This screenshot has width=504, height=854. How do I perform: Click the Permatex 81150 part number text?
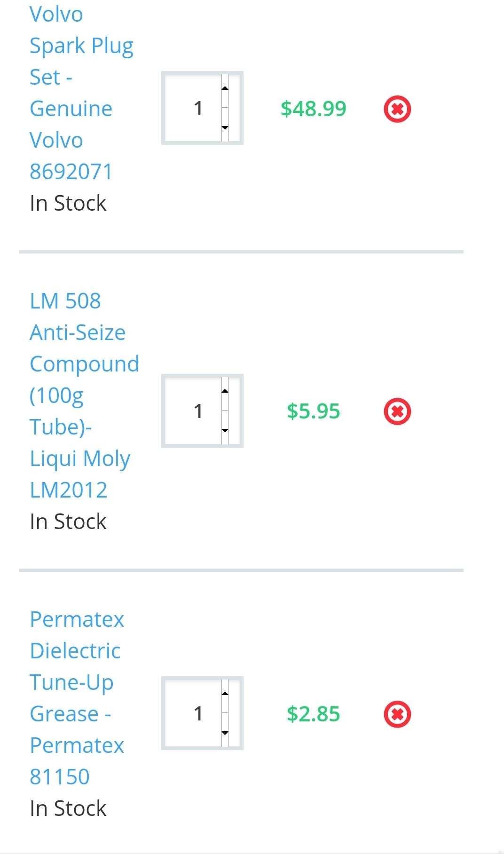[60, 777]
